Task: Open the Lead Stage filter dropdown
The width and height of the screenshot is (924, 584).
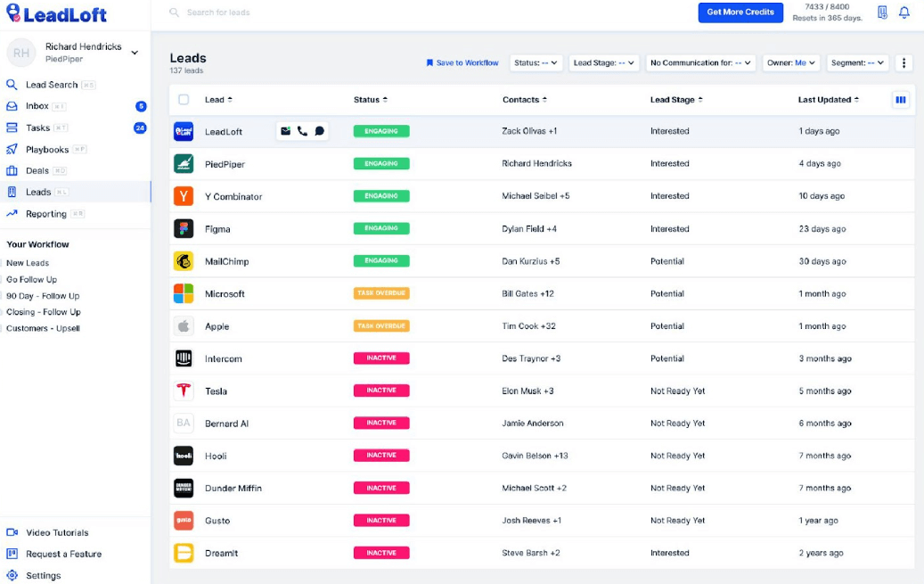Action: coord(604,63)
